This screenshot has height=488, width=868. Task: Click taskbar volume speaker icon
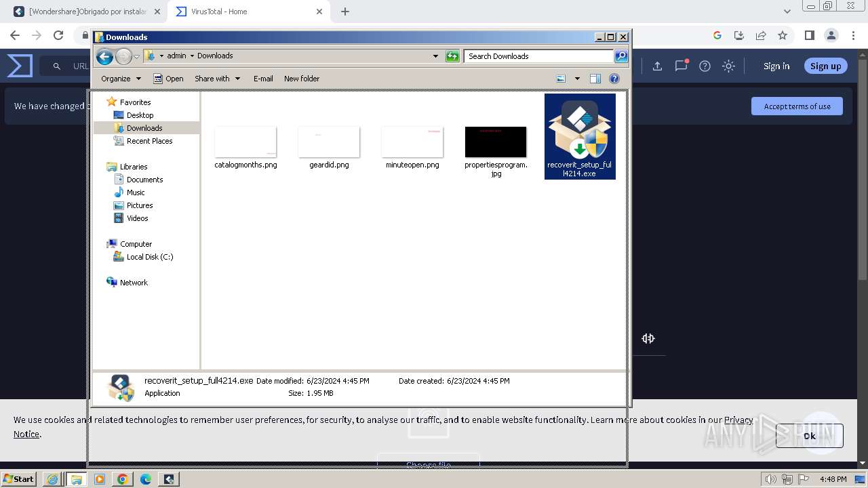pos(771,479)
